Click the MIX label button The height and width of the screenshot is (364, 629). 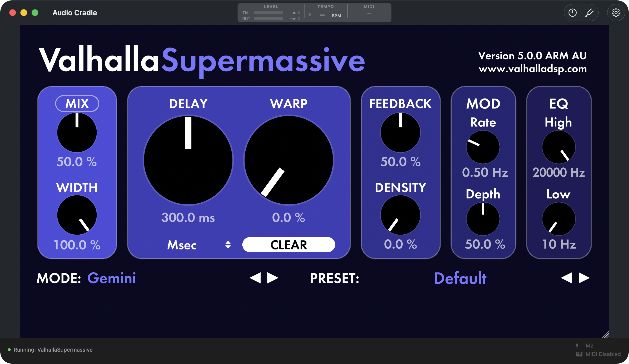point(77,104)
